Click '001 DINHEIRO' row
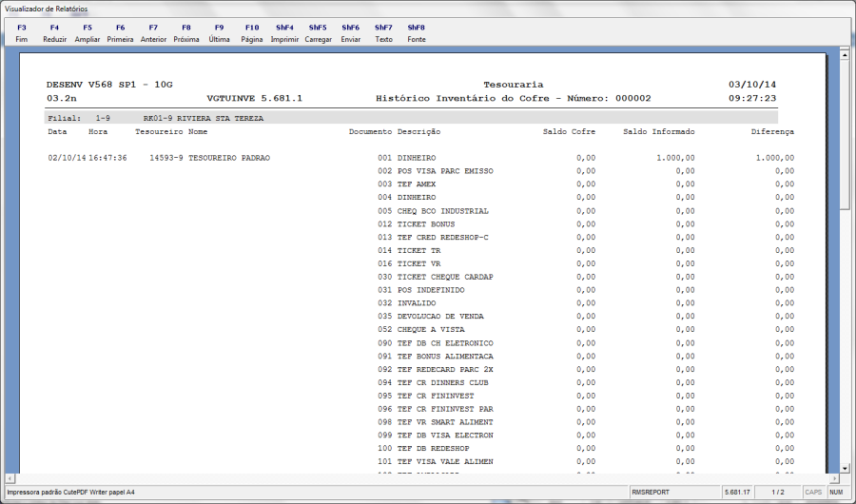 [x=407, y=158]
